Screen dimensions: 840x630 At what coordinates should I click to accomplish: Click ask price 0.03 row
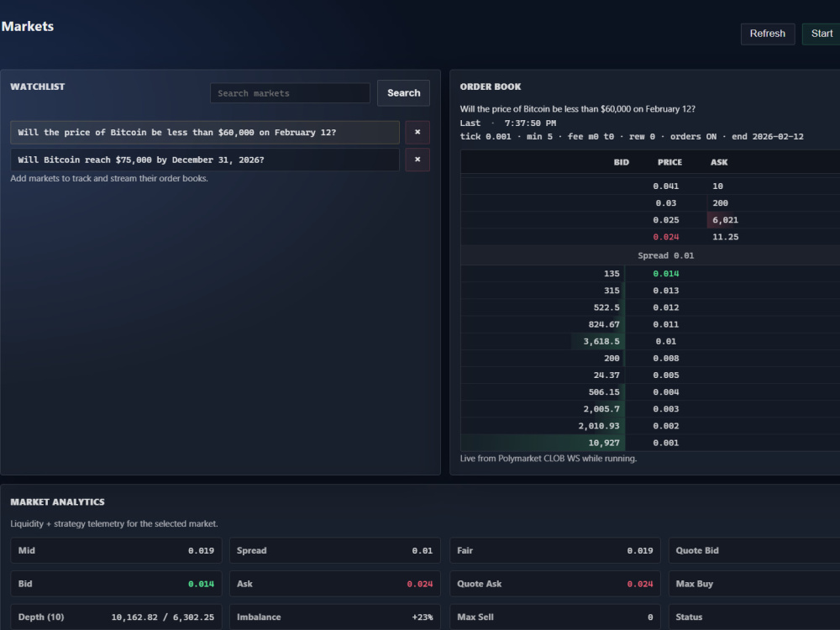click(650, 203)
